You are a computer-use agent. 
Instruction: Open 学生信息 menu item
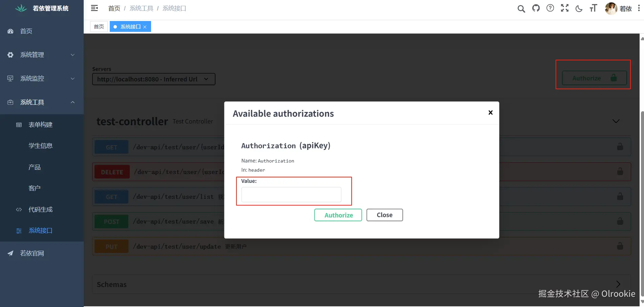tap(42, 146)
